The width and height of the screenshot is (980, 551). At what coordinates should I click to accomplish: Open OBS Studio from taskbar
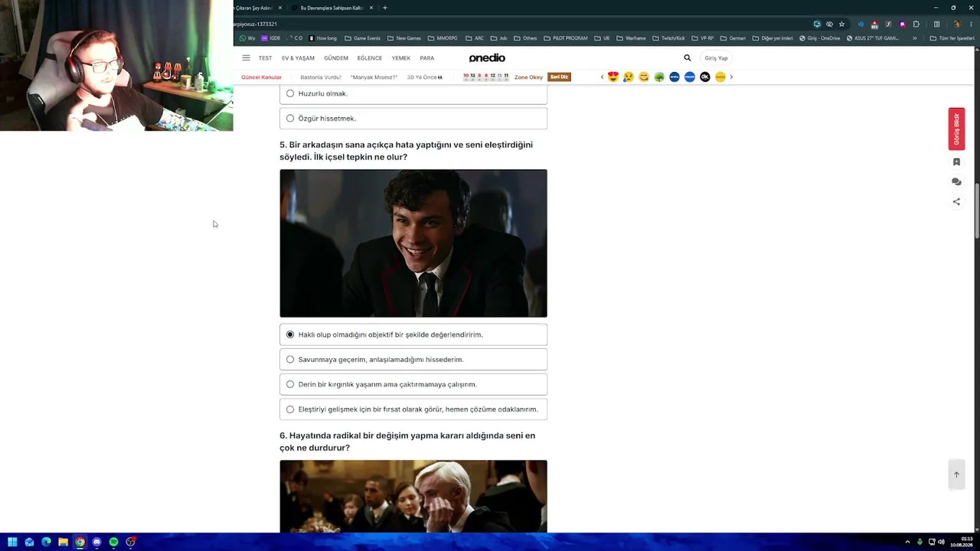coord(131,542)
